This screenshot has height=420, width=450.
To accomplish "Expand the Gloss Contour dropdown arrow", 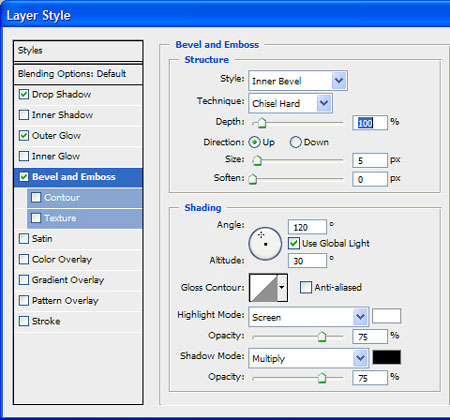I will point(282,288).
